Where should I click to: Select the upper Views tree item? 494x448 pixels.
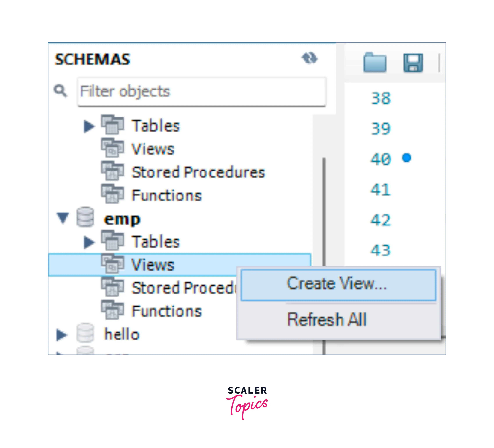(x=152, y=149)
